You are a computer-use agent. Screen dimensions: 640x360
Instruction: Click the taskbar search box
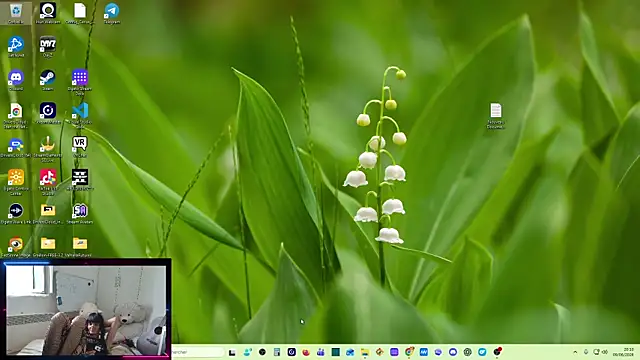(198, 352)
